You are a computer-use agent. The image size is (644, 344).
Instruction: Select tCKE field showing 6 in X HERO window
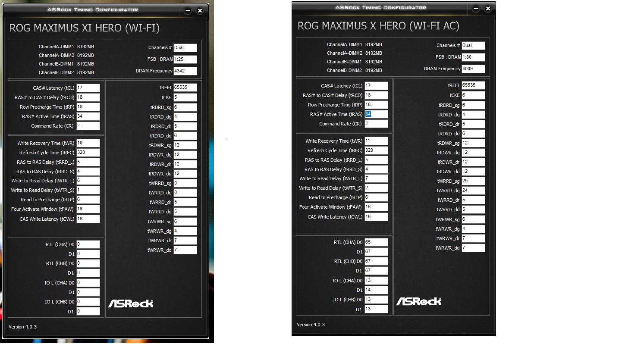(x=473, y=95)
